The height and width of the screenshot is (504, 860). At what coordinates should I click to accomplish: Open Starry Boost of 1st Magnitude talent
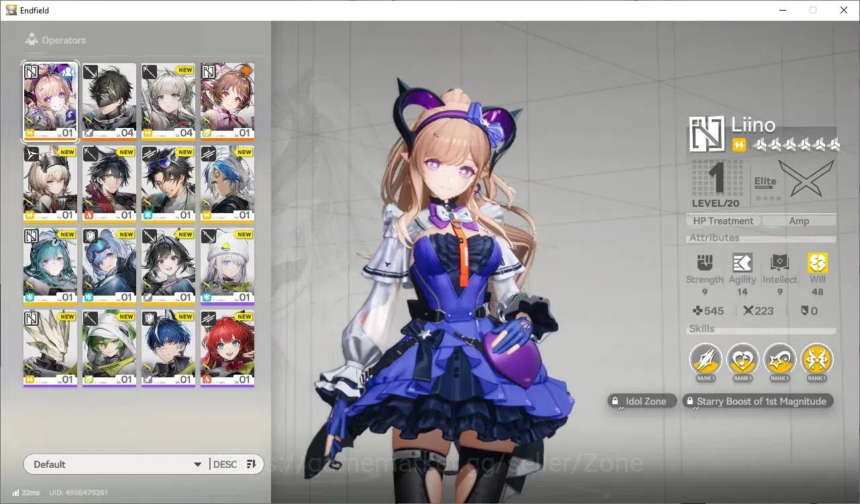point(758,401)
